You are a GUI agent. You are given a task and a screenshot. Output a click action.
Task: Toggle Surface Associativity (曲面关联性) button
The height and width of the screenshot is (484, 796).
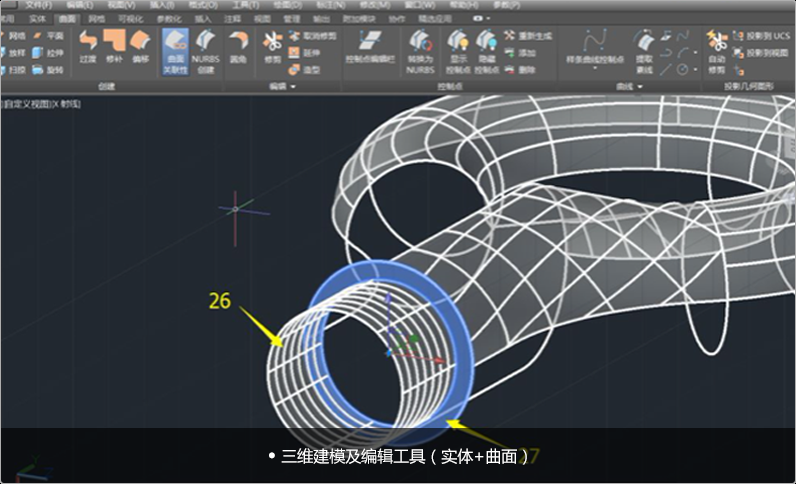[x=175, y=51]
